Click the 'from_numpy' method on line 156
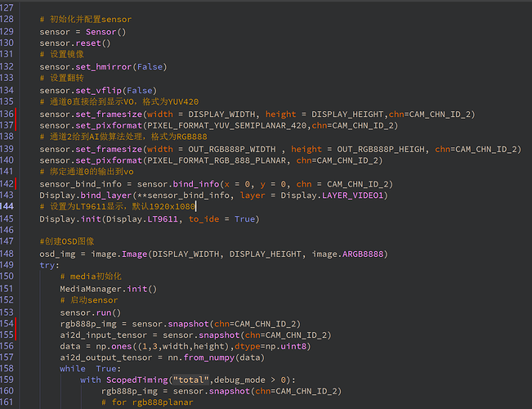 (x=184, y=357)
